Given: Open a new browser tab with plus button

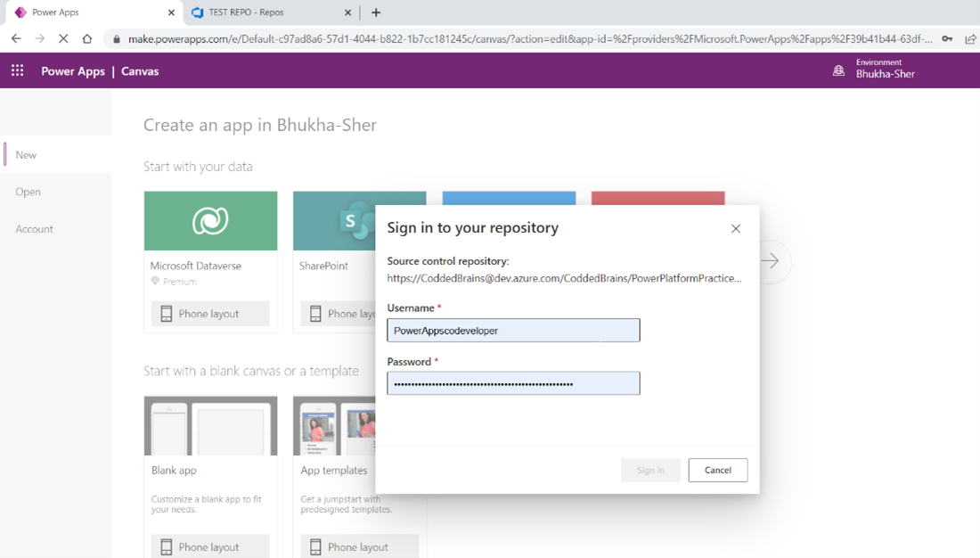Looking at the screenshot, I should click(375, 12).
